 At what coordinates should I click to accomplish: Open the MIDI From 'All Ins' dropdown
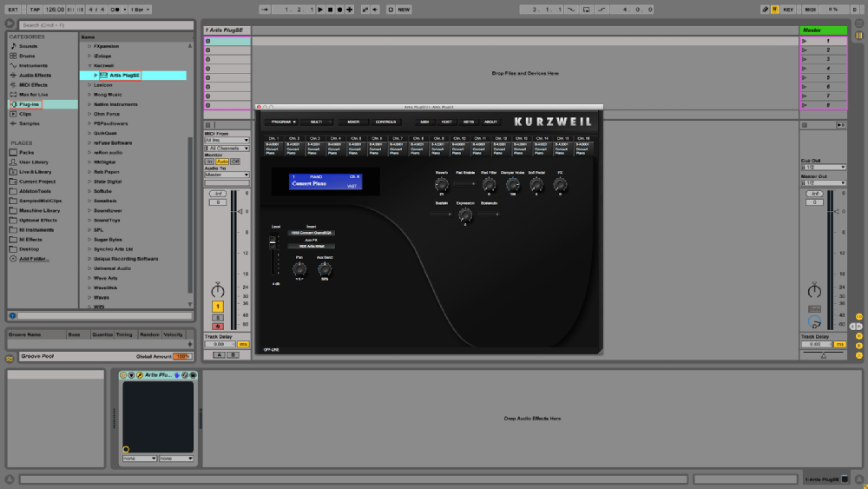coord(225,140)
